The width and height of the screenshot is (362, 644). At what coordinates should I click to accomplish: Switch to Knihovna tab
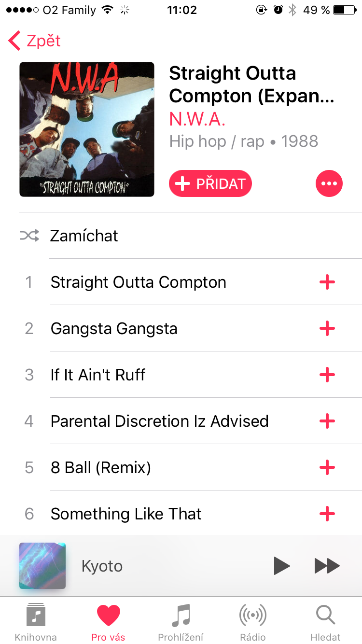click(36, 622)
